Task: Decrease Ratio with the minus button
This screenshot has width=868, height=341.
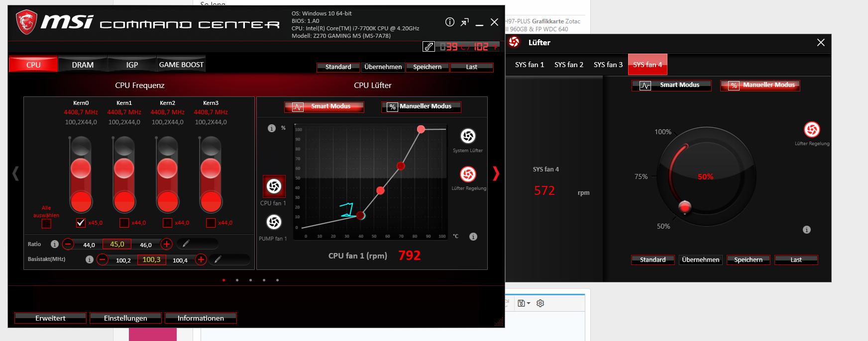Action: (68, 244)
